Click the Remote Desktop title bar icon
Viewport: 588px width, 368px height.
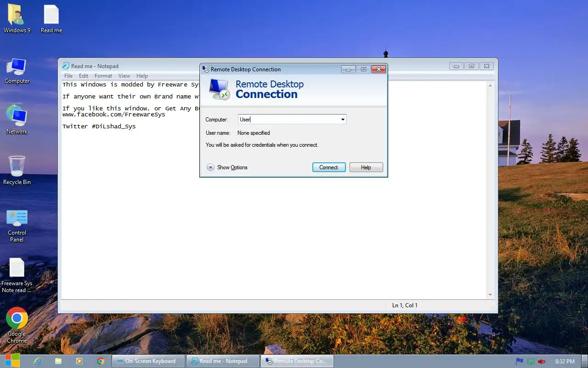click(x=205, y=69)
